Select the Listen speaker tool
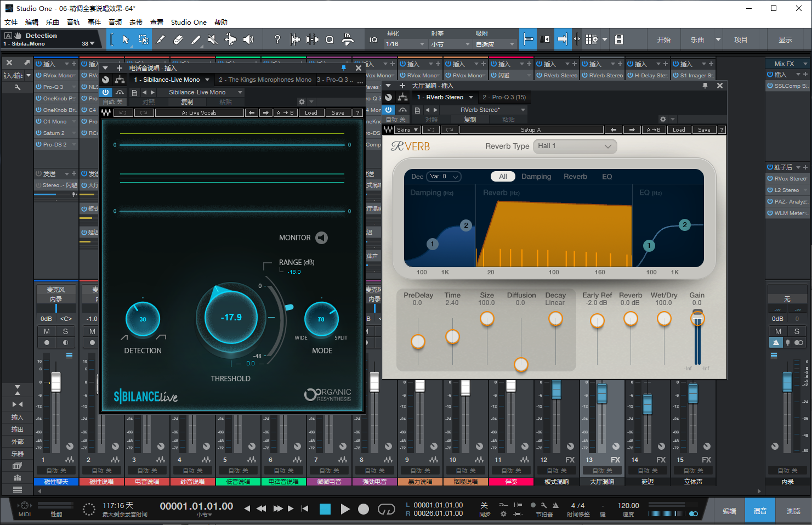This screenshot has height=525, width=812. click(248, 39)
